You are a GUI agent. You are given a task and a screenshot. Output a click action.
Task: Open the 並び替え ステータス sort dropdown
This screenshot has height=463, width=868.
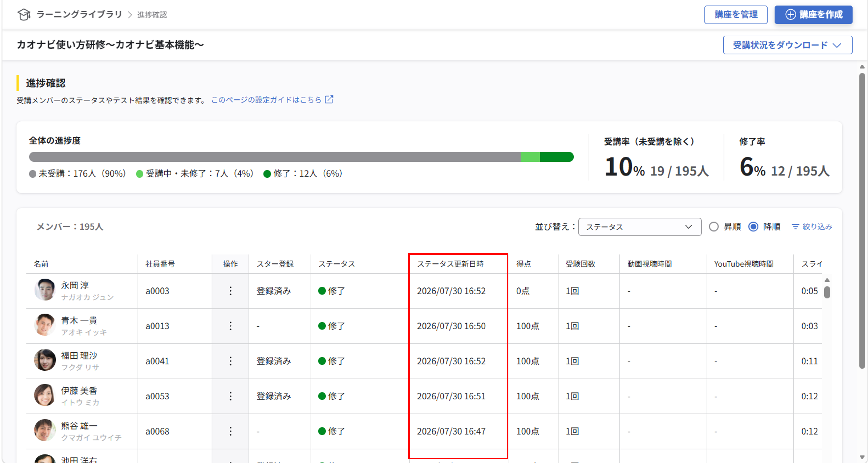[x=640, y=227]
